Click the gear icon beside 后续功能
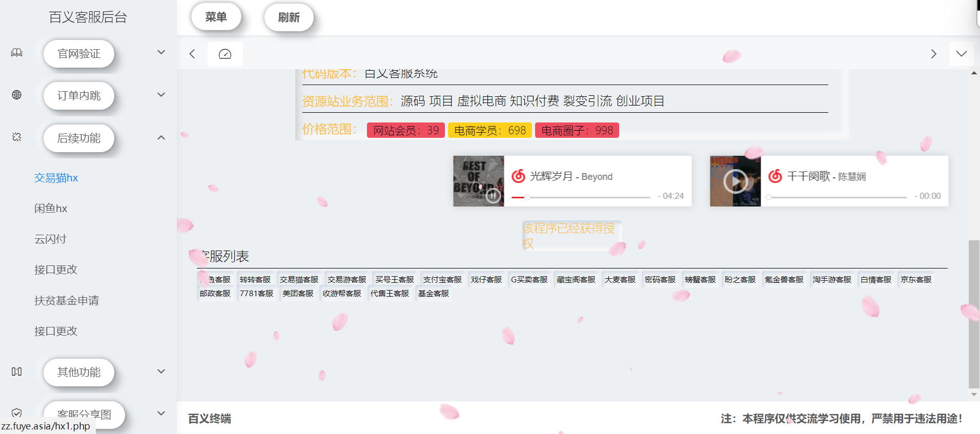Screen dimensions: 980x434 [17, 137]
